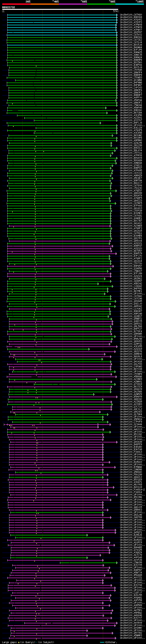The image size is (146, 644).
Task: Select label UniRef100_Q8W3F4
Action: point(131,73)
